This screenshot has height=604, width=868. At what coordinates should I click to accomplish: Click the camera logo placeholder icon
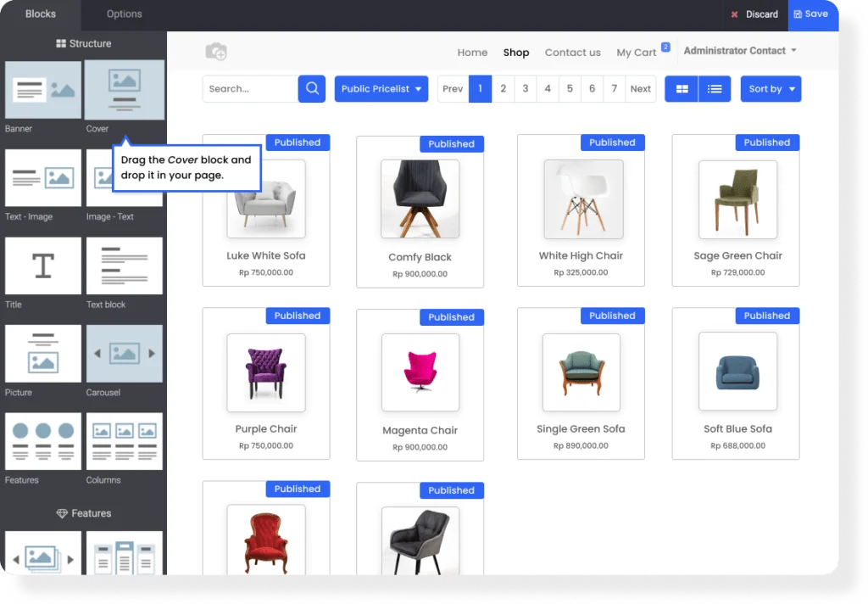(x=216, y=52)
